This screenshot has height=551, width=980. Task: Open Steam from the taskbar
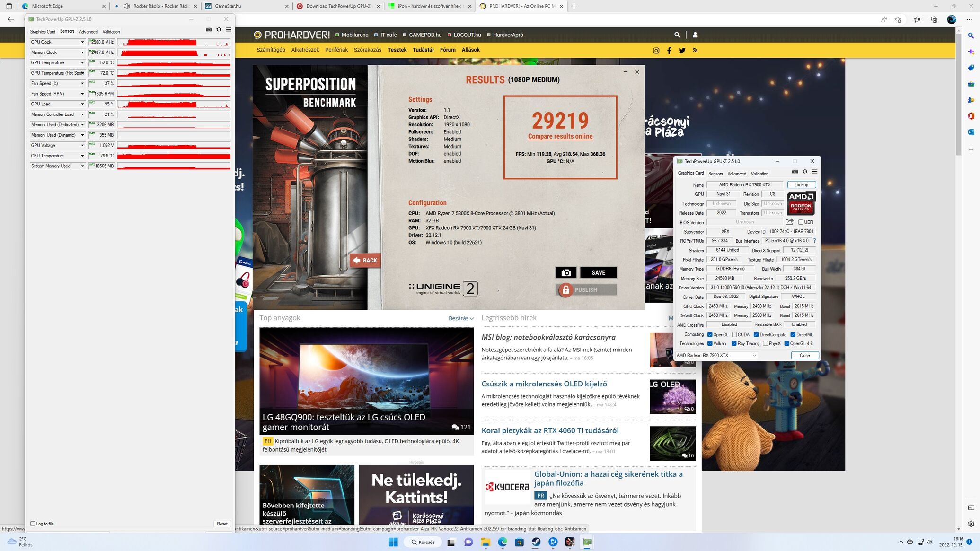click(x=536, y=542)
